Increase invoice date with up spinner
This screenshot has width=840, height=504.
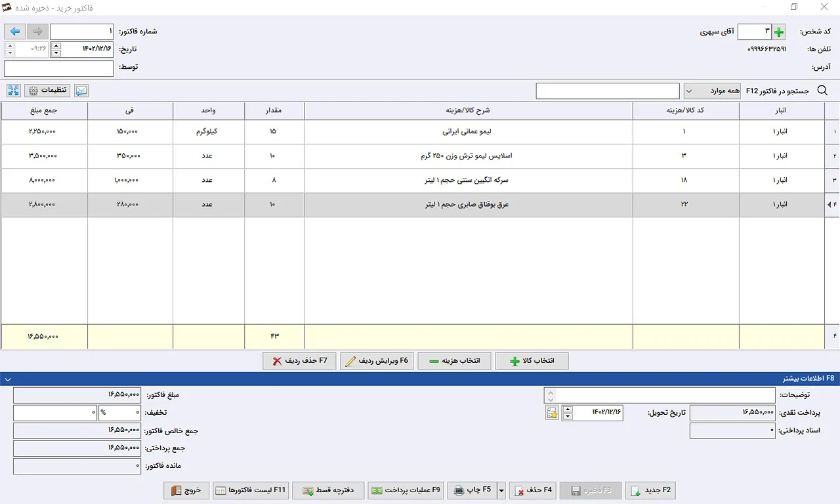click(56, 46)
